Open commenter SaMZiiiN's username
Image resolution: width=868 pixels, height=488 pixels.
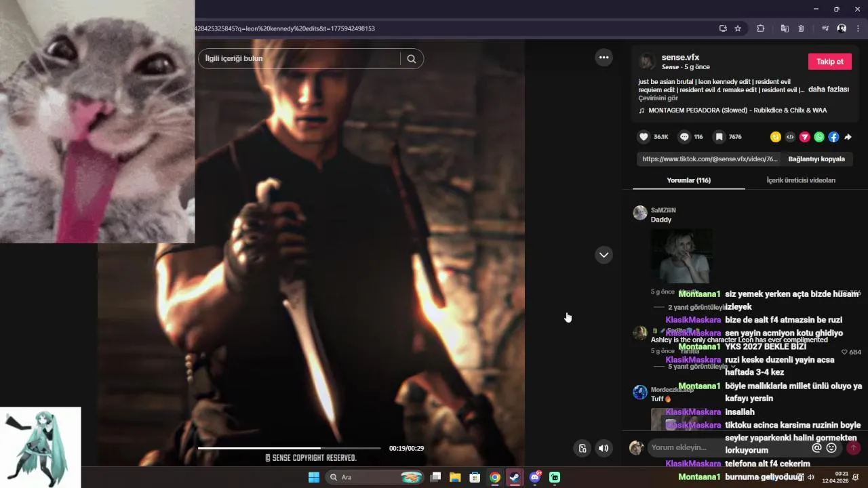663,210
